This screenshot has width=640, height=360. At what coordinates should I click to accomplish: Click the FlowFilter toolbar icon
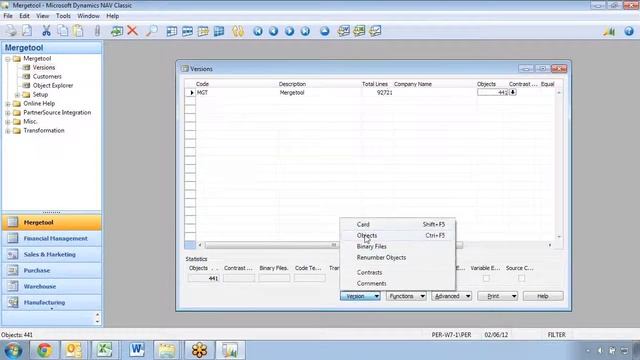coord(203,31)
